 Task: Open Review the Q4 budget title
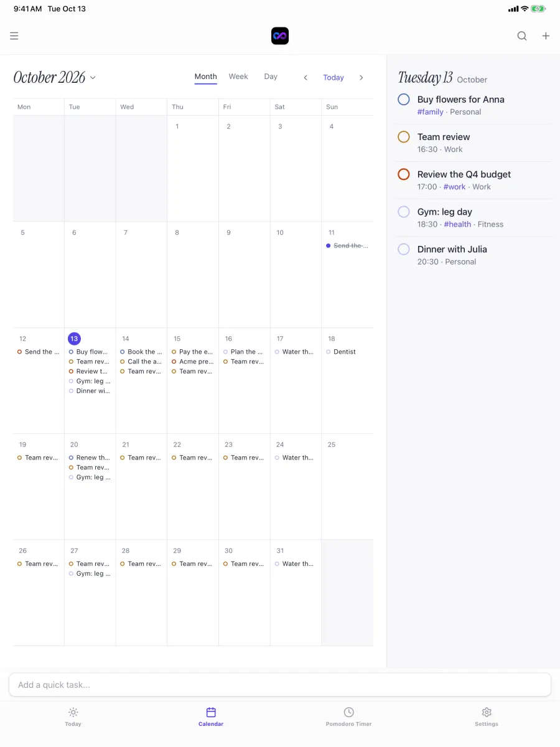pos(464,174)
